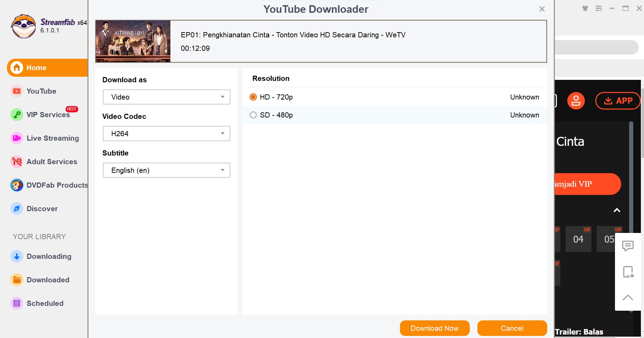
Task: Open the Downloaded files section
Action: [x=48, y=280]
